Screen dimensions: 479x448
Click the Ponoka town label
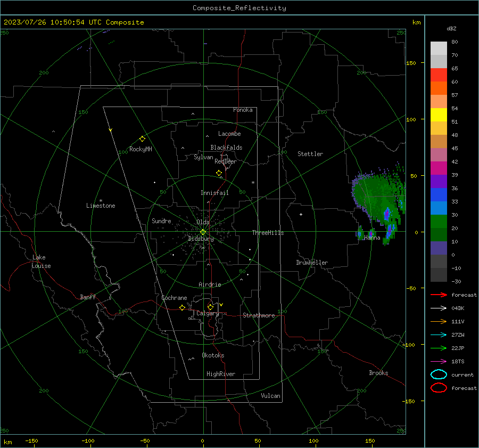[x=243, y=110]
